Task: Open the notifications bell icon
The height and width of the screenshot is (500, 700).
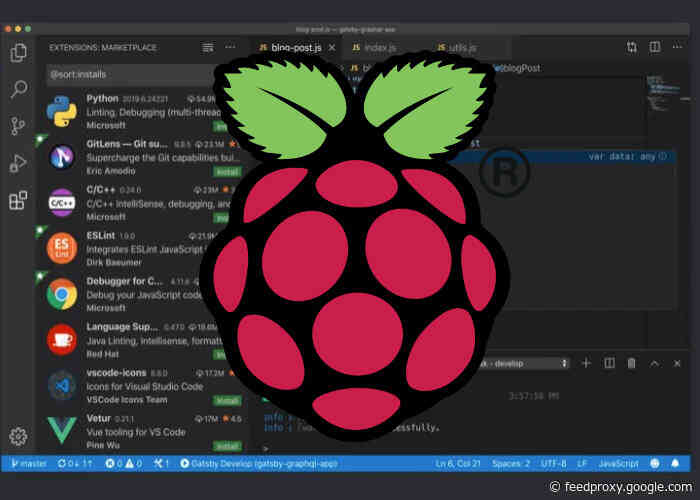Action: [675, 463]
